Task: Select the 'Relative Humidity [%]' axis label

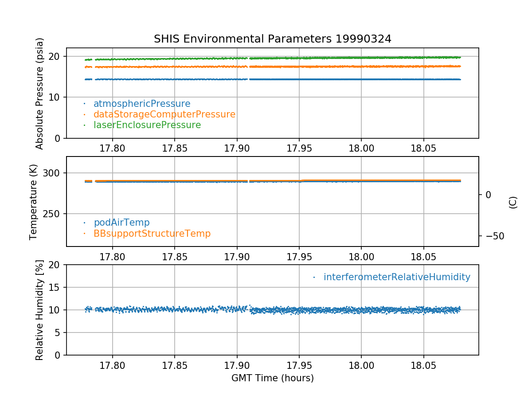Action: coord(39,310)
